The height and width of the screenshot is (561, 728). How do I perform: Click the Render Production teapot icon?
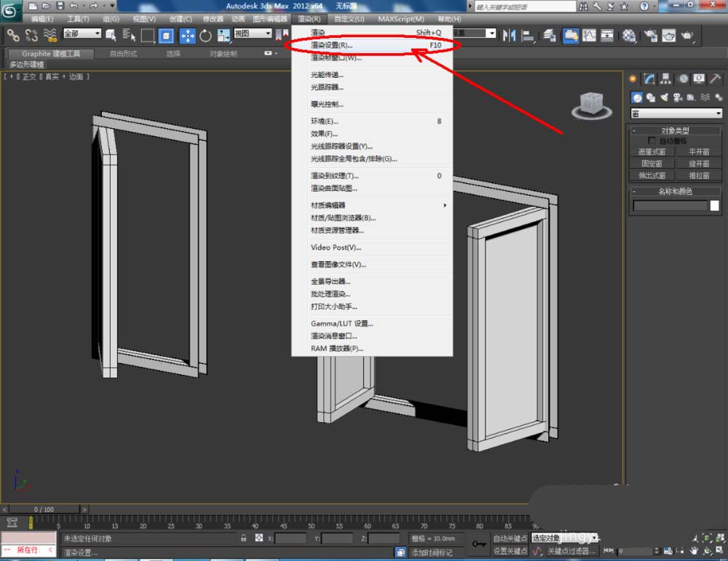click(687, 35)
